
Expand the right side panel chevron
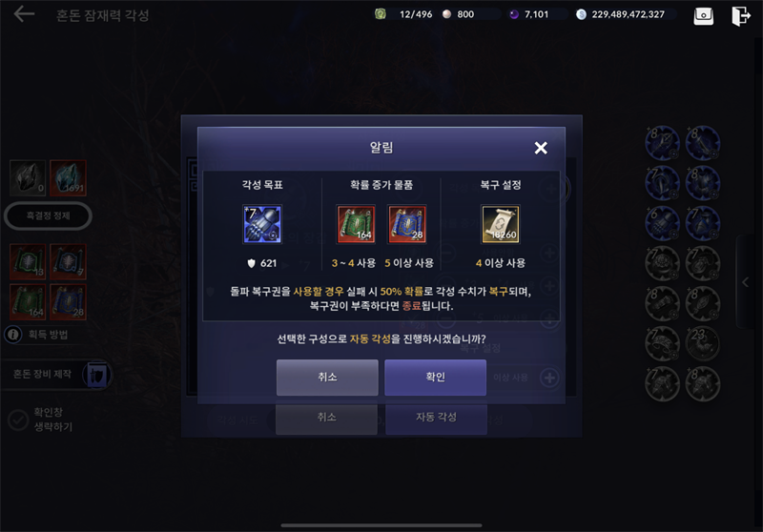[745, 282]
